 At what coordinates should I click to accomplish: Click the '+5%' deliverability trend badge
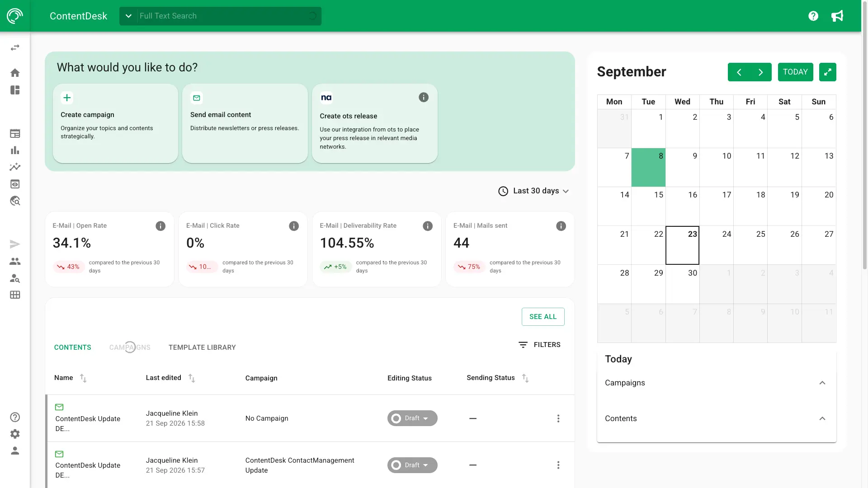(x=335, y=267)
